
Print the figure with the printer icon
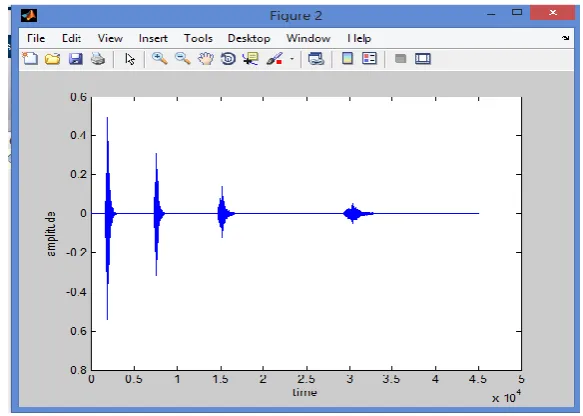pyautogui.click(x=98, y=59)
